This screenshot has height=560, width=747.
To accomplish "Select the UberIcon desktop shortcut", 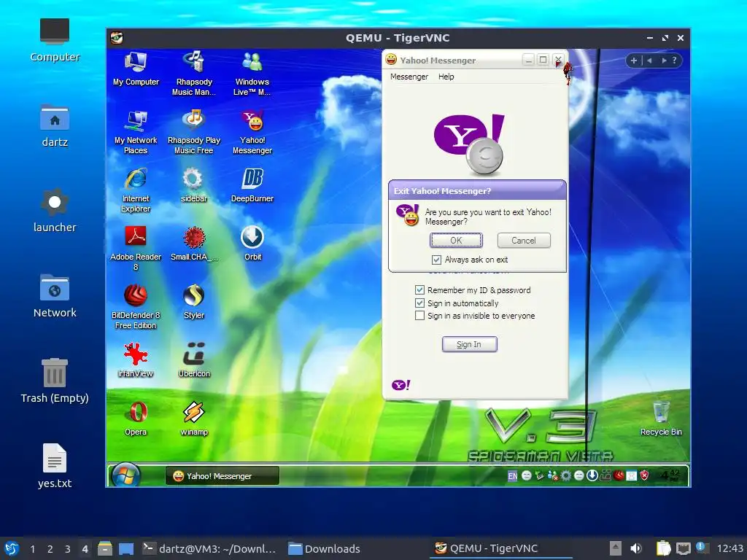I will (194, 360).
